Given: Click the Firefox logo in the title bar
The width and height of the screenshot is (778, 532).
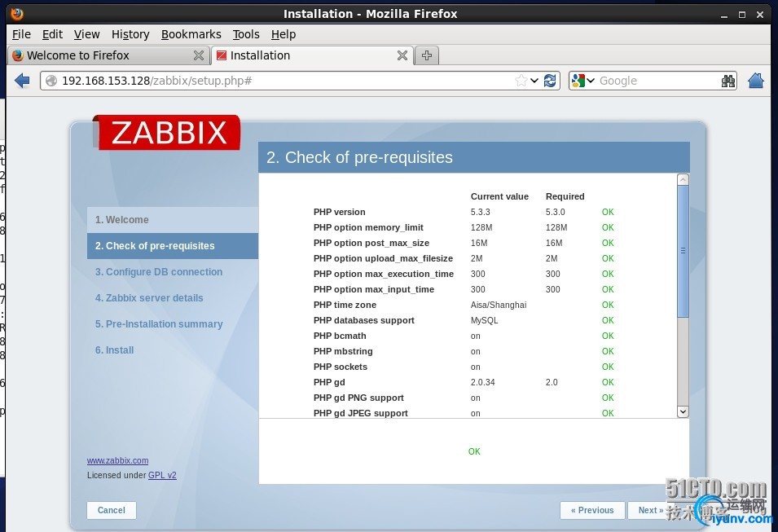Looking at the screenshot, I should tap(17, 13).
